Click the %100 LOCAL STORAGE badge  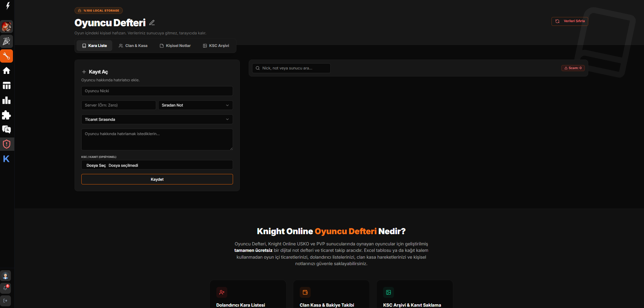point(99,11)
